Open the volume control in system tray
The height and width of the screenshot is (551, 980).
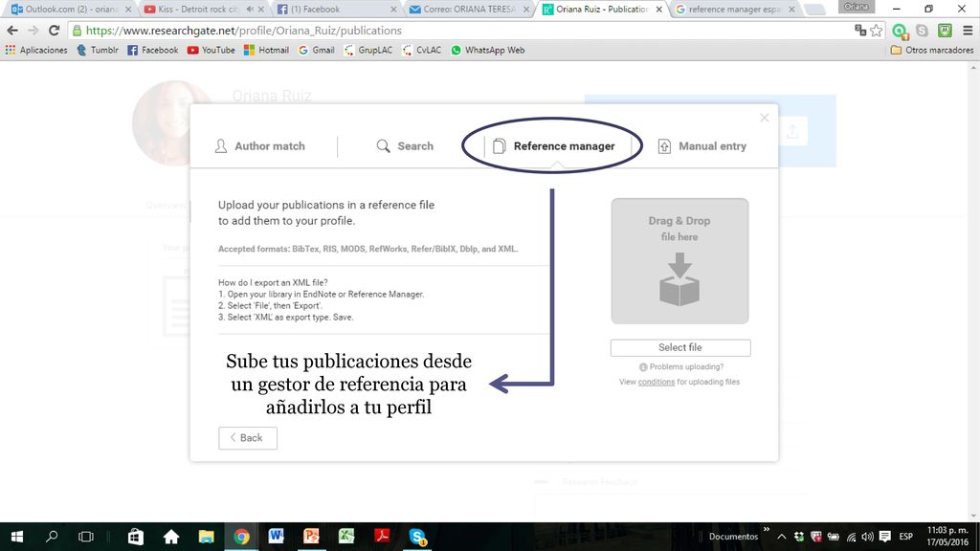point(867,536)
